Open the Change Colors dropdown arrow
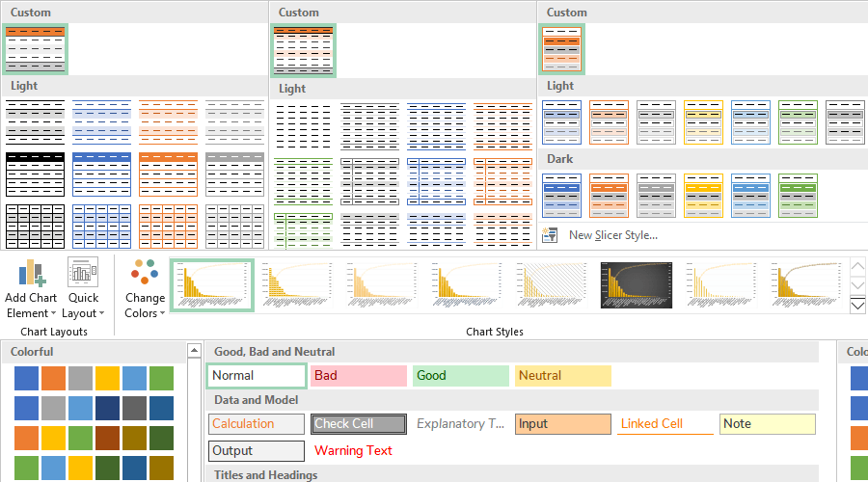 point(162,313)
